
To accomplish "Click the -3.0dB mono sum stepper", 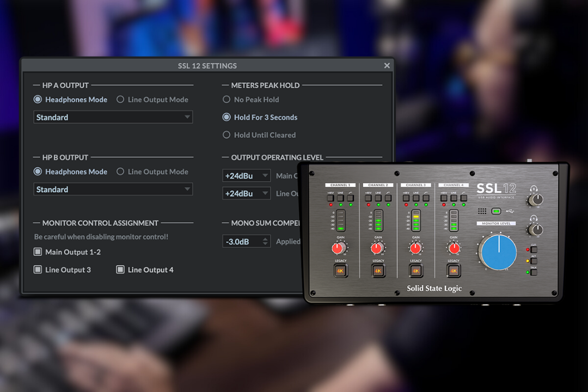I will point(247,241).
